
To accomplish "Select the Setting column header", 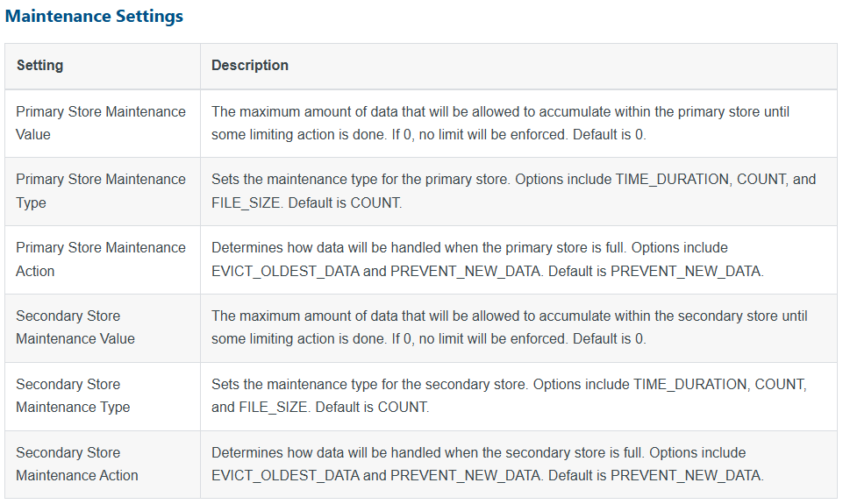I will click(39, 65).
